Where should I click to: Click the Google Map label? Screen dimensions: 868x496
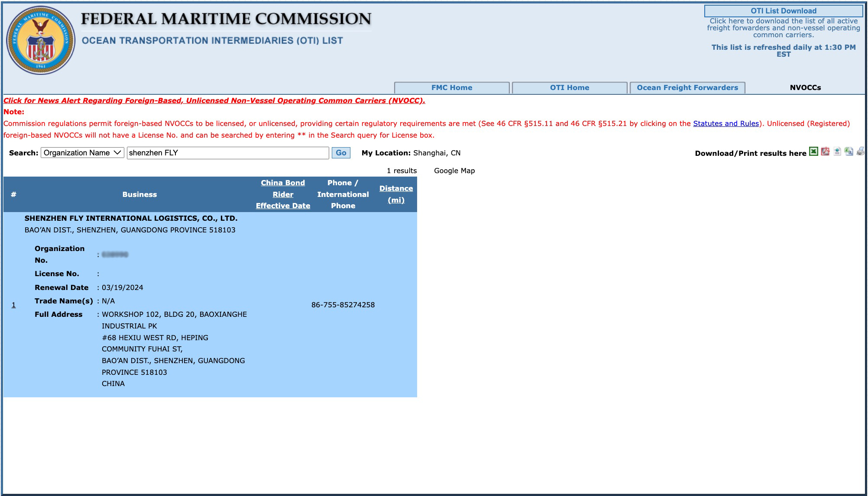[x=454, y=171]
